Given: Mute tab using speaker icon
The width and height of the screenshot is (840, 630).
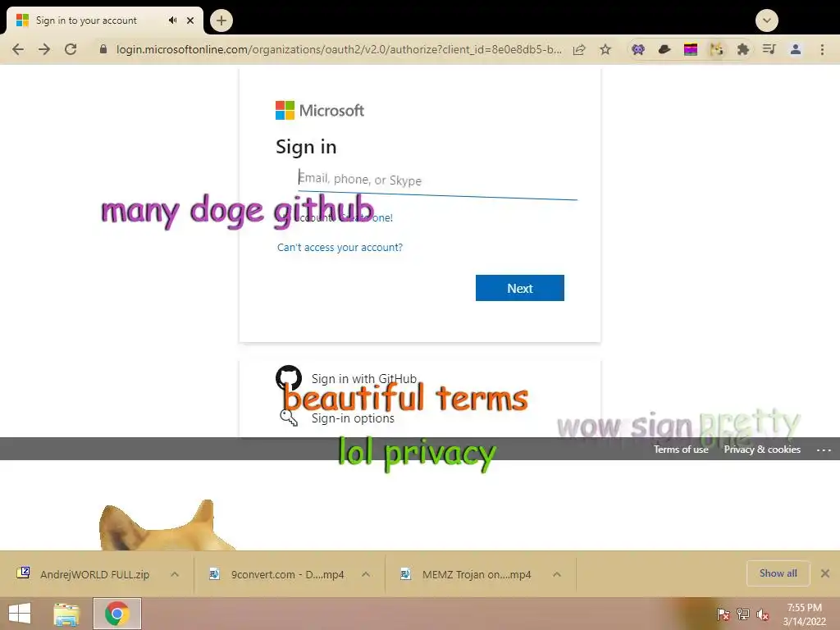Looking at the screenshot, I should pos(172,21).
